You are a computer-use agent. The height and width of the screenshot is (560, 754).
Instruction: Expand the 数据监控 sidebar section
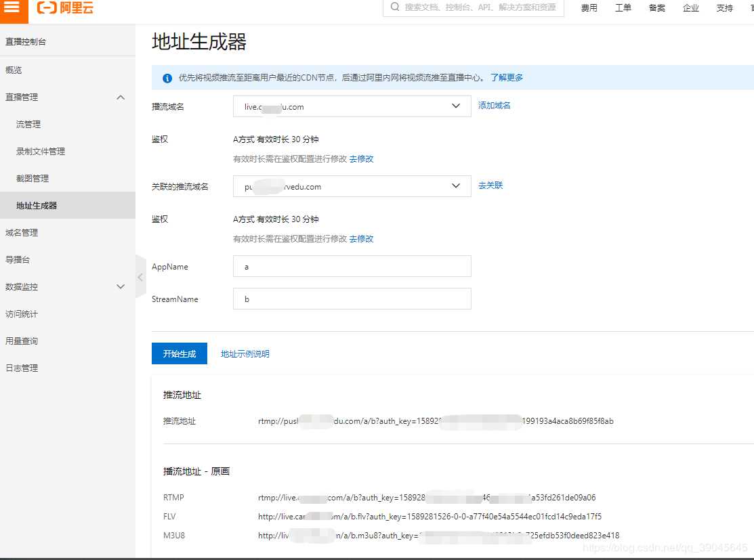[121, 286]
